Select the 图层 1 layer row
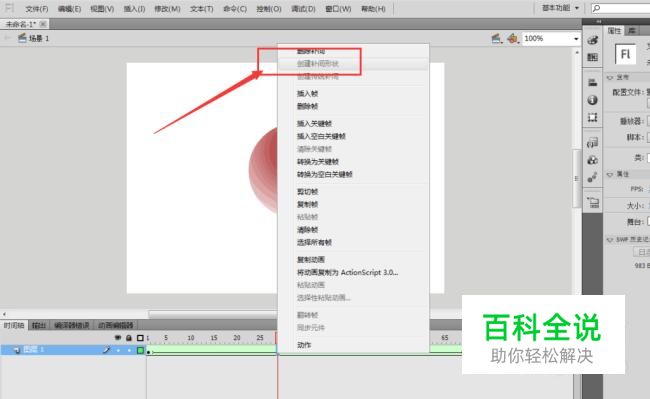The image size is (650, 399). tap(73, 350)
